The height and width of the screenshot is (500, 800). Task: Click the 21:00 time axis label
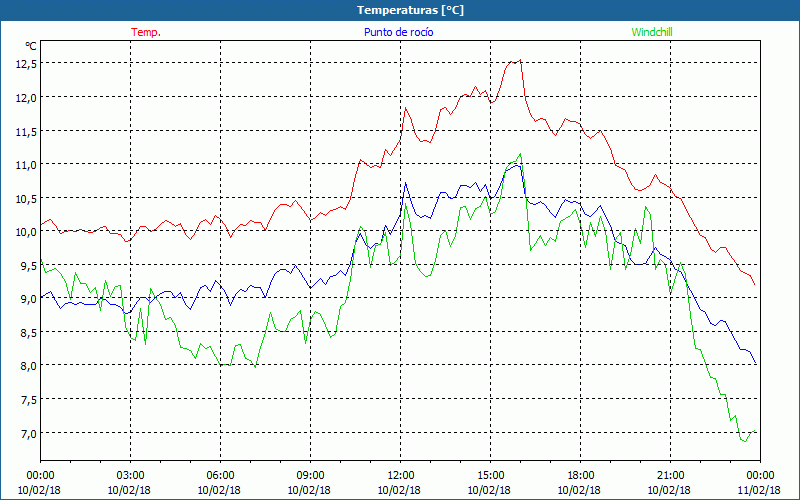pos(670,475)
